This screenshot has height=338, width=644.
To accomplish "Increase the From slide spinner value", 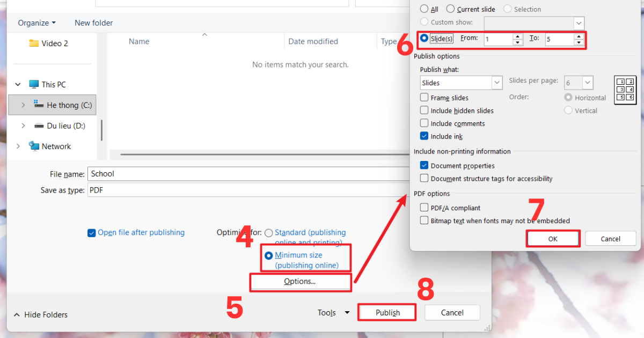I will coord(518,36).
